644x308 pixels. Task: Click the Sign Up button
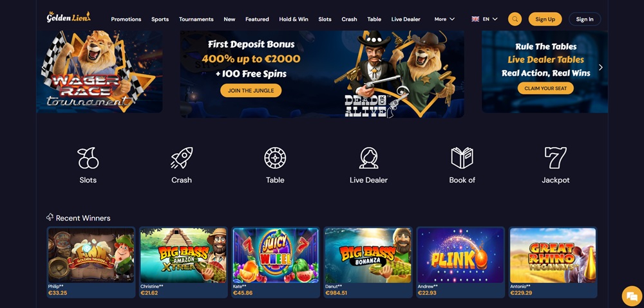(x=545, y=19)
